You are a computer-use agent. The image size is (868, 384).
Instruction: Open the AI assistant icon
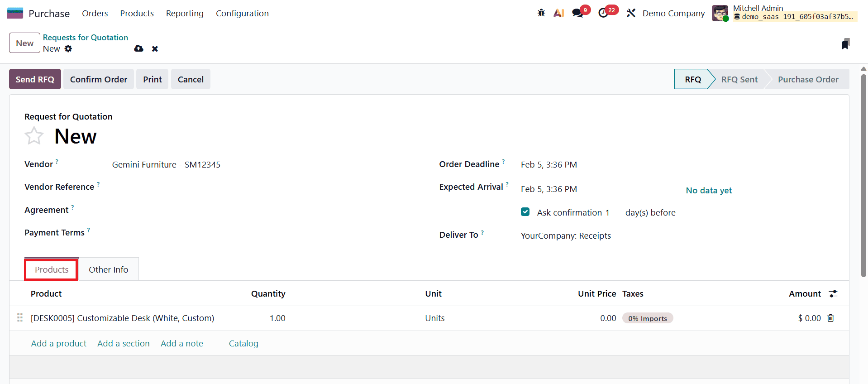(x=558, y=13)
